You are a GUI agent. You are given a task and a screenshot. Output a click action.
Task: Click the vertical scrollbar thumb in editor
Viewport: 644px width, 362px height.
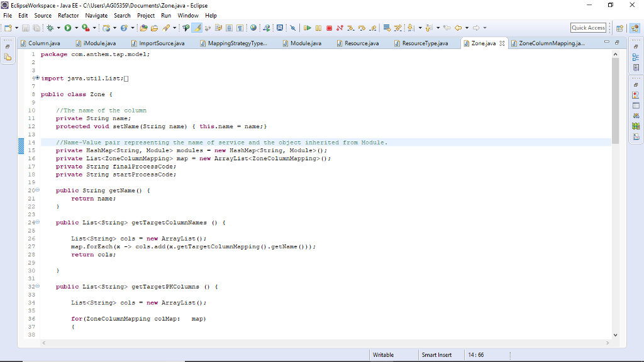click(615, 101)
